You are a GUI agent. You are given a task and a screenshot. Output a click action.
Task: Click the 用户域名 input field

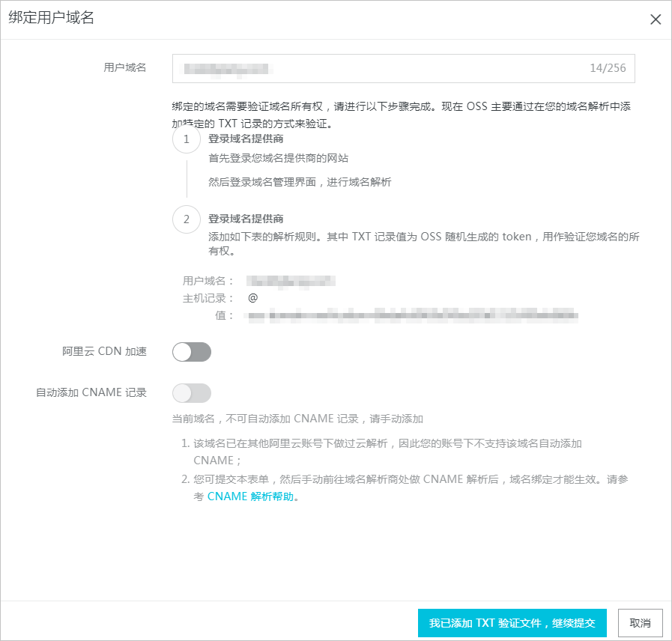(x=403, y=69)
